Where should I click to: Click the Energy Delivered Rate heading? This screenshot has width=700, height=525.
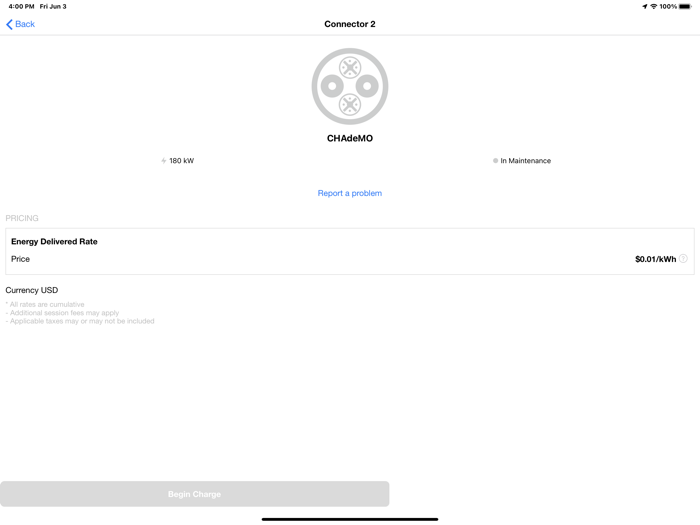(x=54, y=242)
